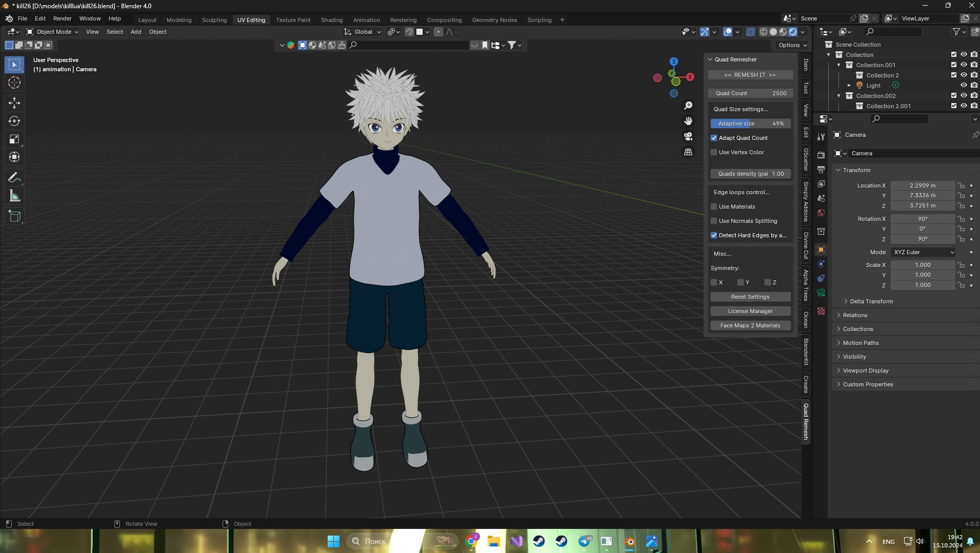Screen dimensions: 980x553
Task: Open XYZ Euler rotation mode dropdown
Action: pos(923,252)
